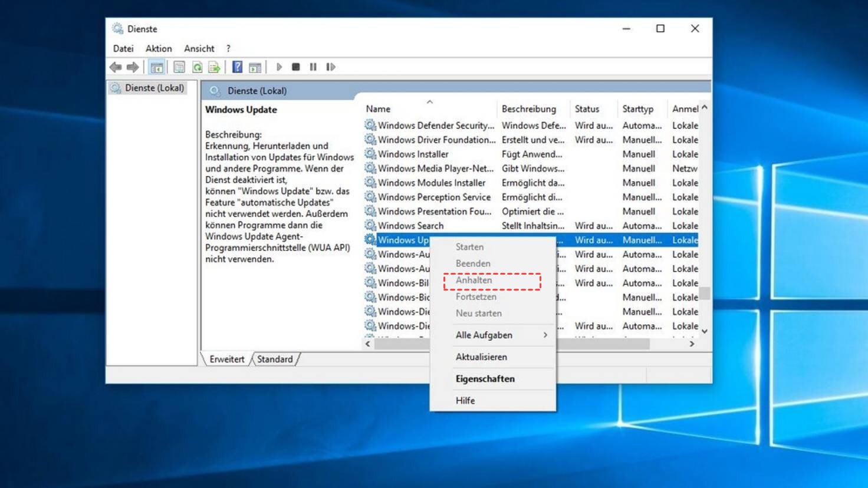
Task: Switch to the Standard tab
Action: coord(275,359)
